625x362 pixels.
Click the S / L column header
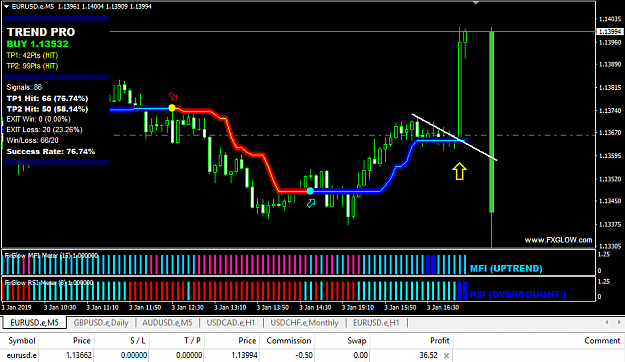138,340
